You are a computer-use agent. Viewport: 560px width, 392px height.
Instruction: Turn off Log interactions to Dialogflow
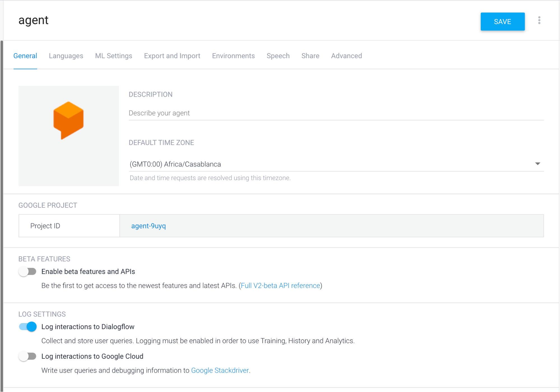coord(27,326)
